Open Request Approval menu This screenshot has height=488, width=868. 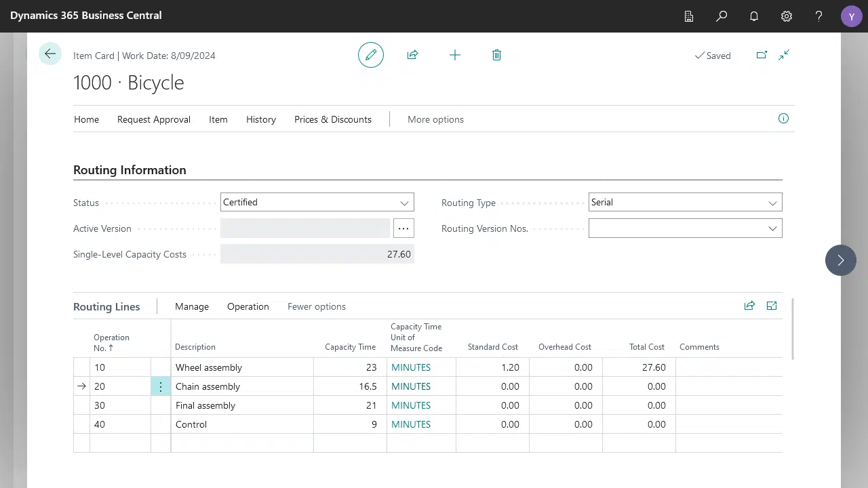click(154, 119)
